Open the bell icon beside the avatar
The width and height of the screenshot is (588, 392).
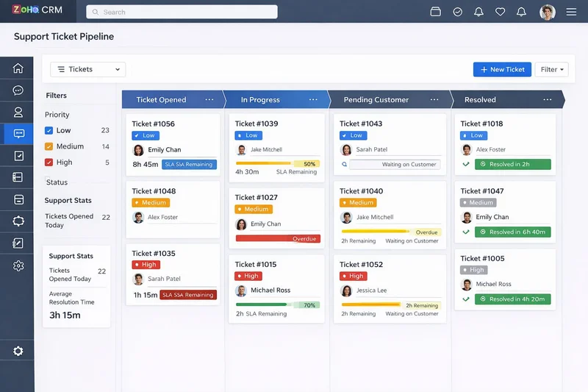click(x=521, y=12)
